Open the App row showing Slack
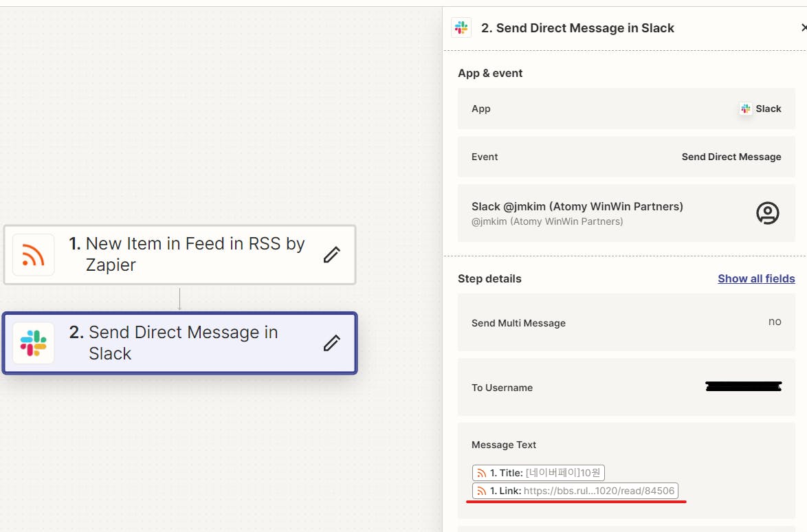This screenshot has width=807, height=532. point(626,109)
